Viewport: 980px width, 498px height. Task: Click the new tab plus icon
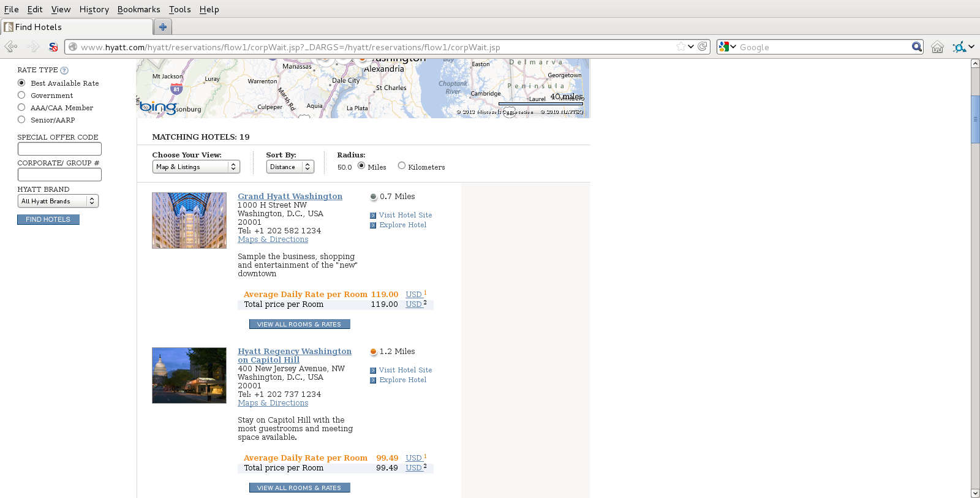[x=162, y=27]
